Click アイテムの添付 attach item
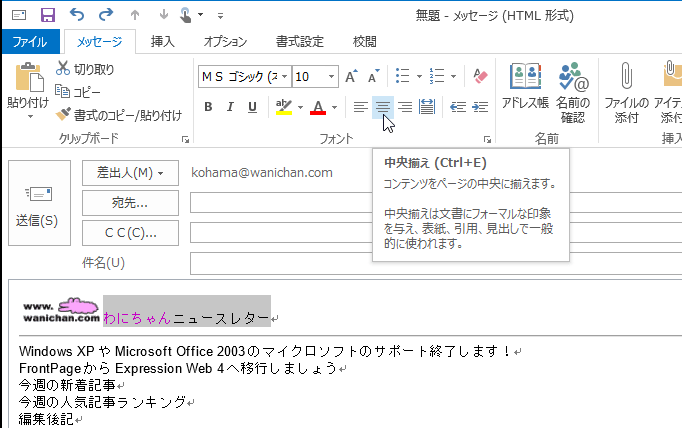The height and width of the screenshot is (428, 682). (669, 92)
